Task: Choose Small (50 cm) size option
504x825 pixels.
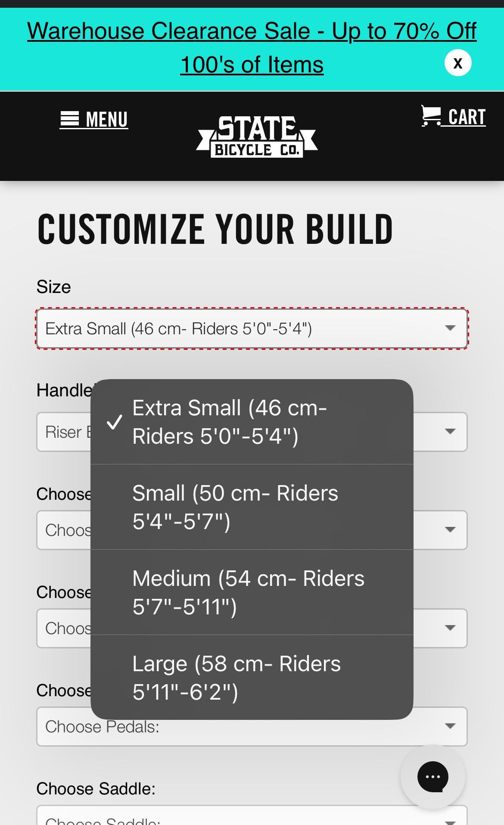Action: [252, 507]
